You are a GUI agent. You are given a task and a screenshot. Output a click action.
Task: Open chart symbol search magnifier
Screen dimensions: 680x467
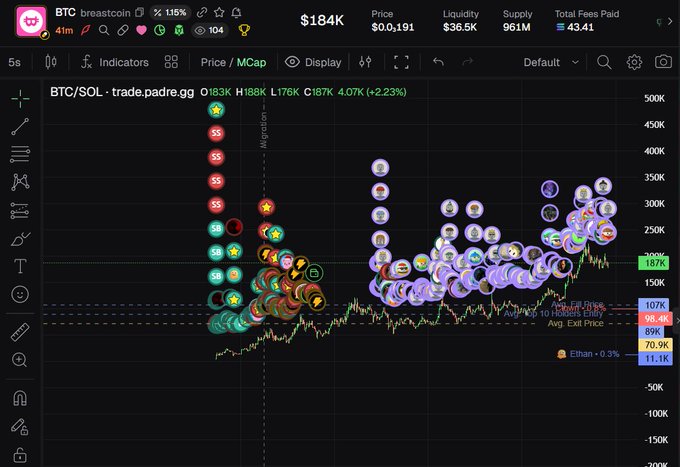click(x=604, y=62)
